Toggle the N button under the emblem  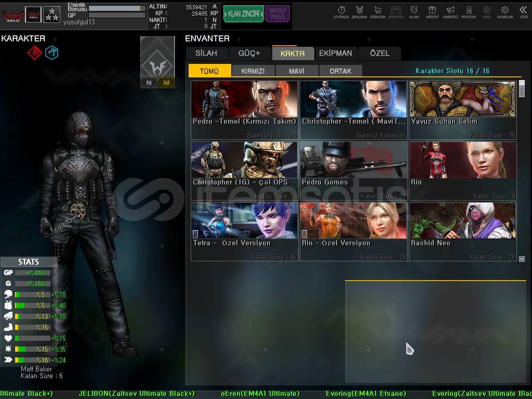pyautogui.click(x=149, y=83)
